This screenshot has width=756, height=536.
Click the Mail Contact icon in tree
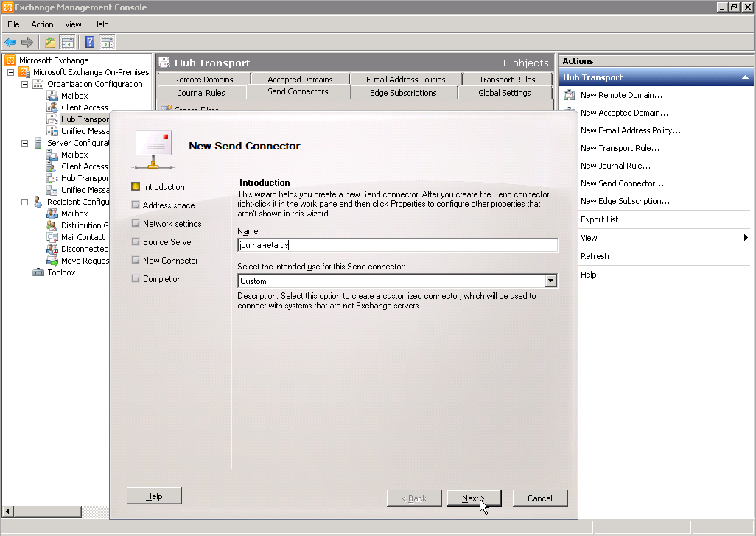[x=52, y=237]
